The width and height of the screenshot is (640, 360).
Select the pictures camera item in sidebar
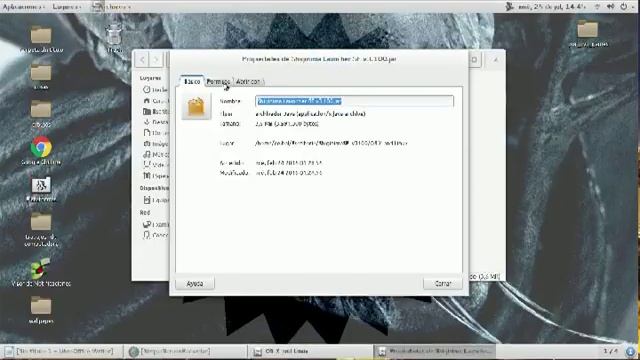pyautogui.click(x=155, y=144)
